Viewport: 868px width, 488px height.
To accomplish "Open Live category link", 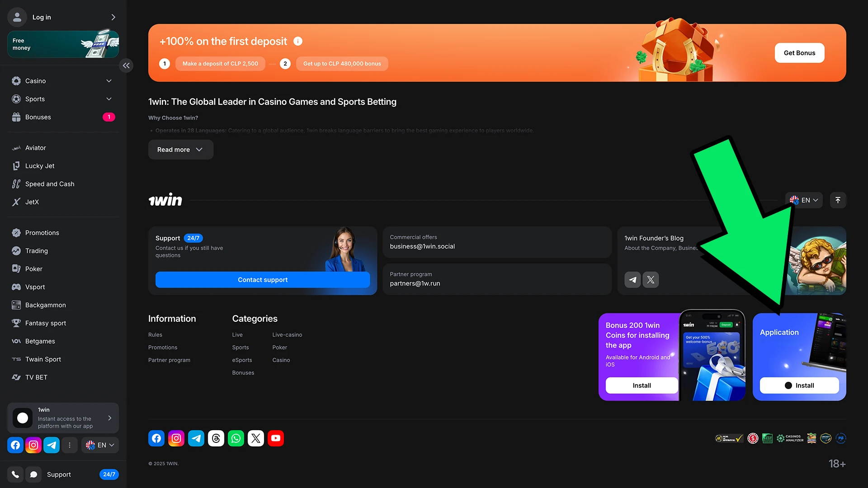I will tap(237, 335).
